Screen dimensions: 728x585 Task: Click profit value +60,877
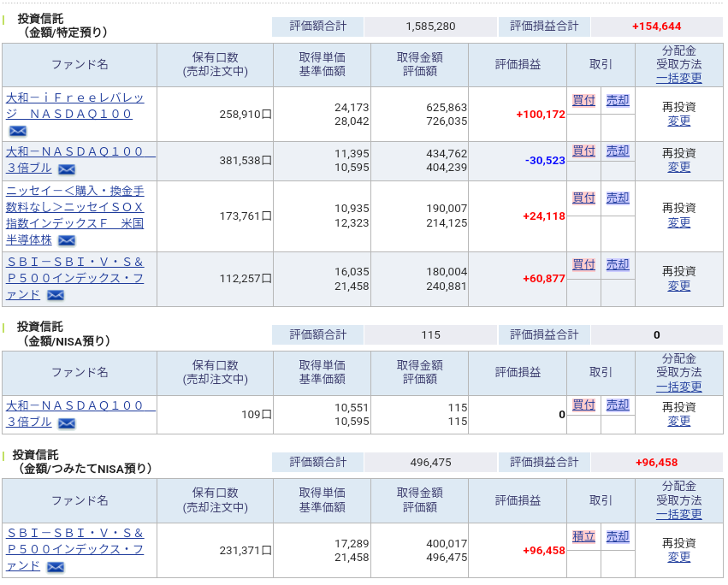point(544,279)
